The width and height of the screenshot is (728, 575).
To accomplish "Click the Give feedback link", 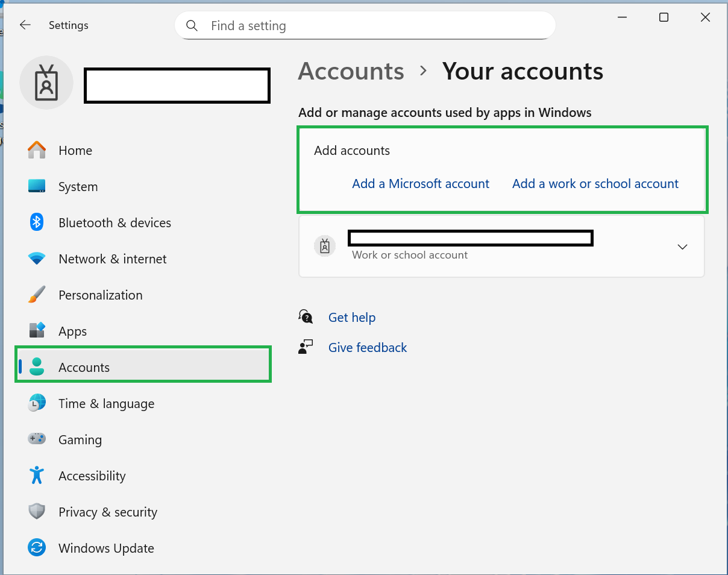I will pyautogui.click(x=368, y=348).
